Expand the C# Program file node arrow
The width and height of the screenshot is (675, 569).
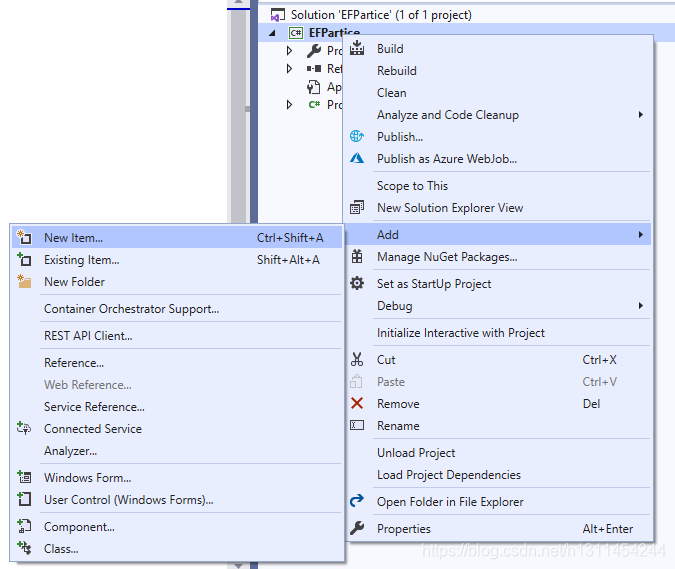(290, 104)
